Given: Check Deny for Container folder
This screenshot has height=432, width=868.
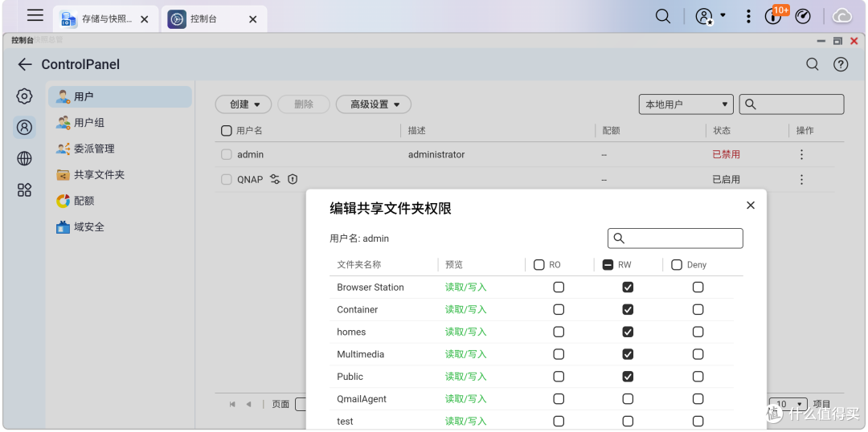Looking at the screenshot, I should click(x=698, y=310).
